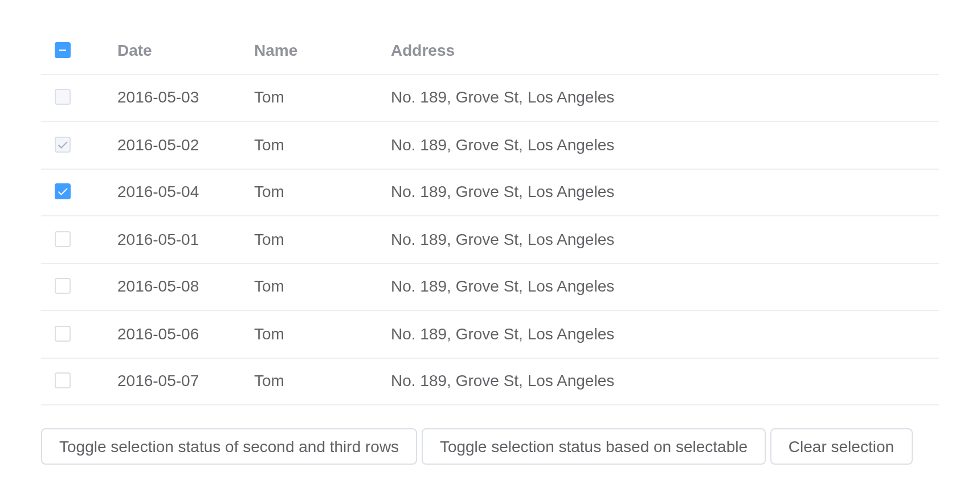Viewport: 980px width, 492px height.
Task: Click the Address column header
Action: tap(423, 51)
